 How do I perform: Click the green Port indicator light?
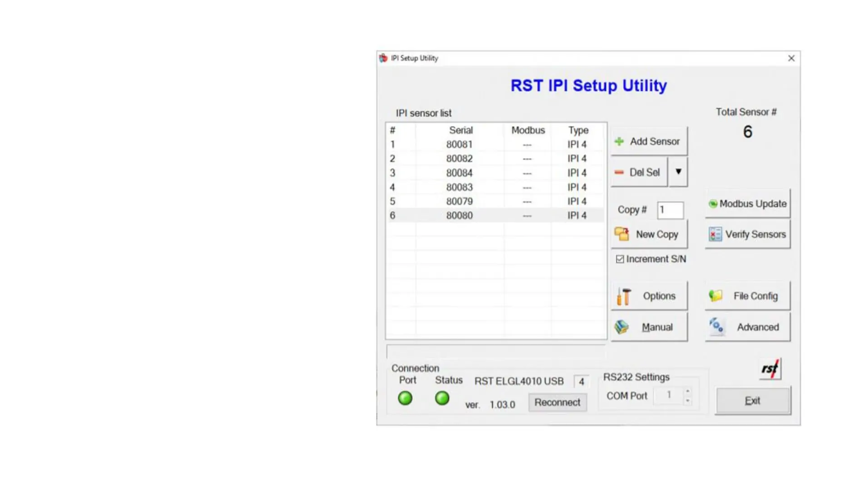click(x=405, y=398)
